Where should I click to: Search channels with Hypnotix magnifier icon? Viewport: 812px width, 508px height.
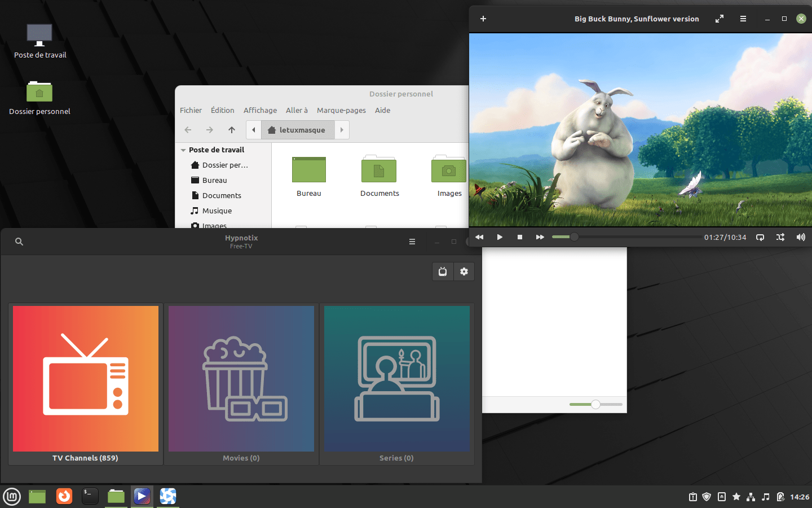[x=19, y=242]
